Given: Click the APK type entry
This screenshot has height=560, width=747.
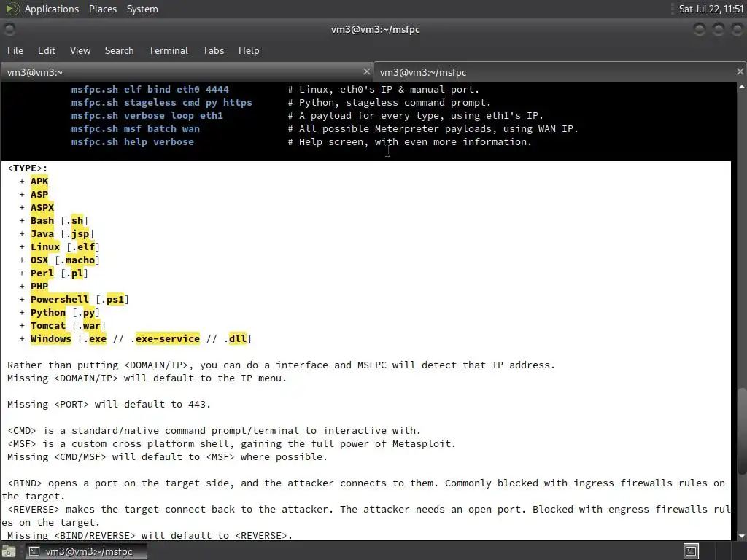Looking at the screenshot, I should tap(39, 181).
